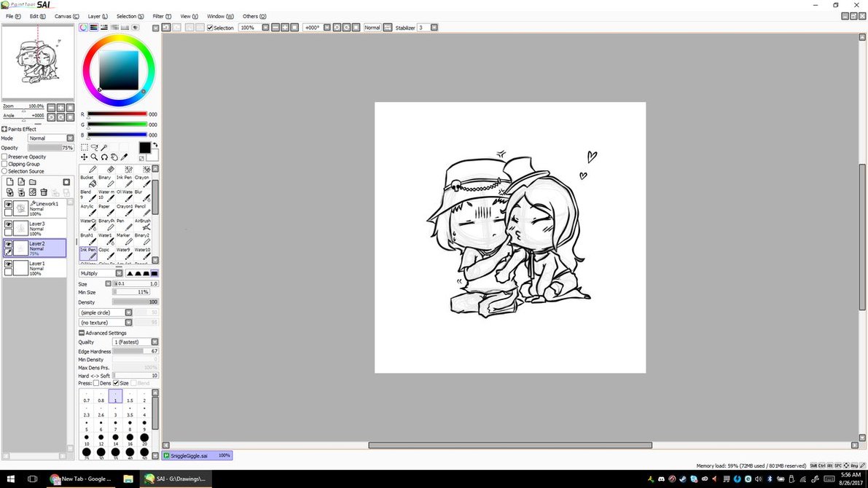The image size is (868, 488).
Task: Expand the Paints Effect section
Action: [4, 129]
